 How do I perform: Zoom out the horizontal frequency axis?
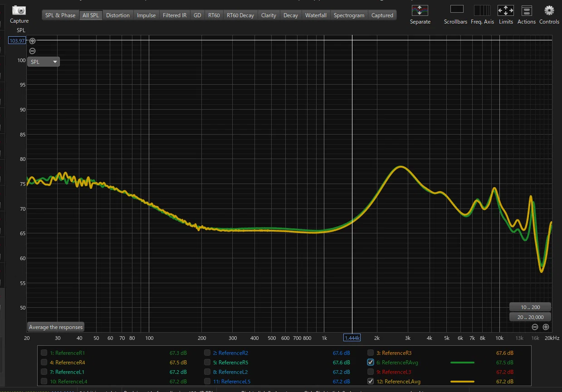coord(535,327)
